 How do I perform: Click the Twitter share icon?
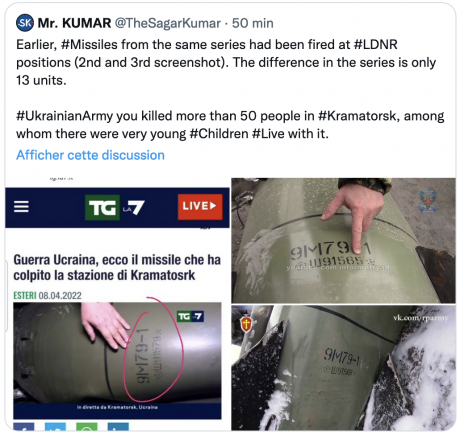pyautogui.click(x=55, y=426)
